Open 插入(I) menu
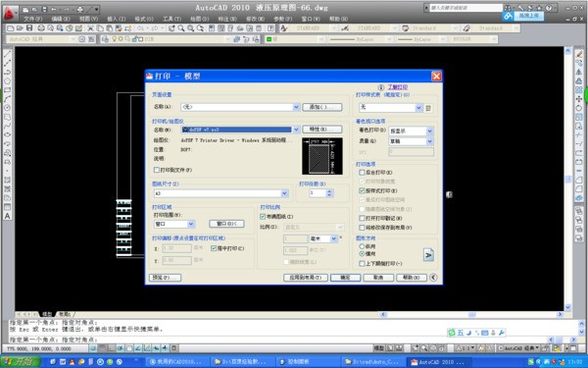588x368 pixels. click(117, 19)
